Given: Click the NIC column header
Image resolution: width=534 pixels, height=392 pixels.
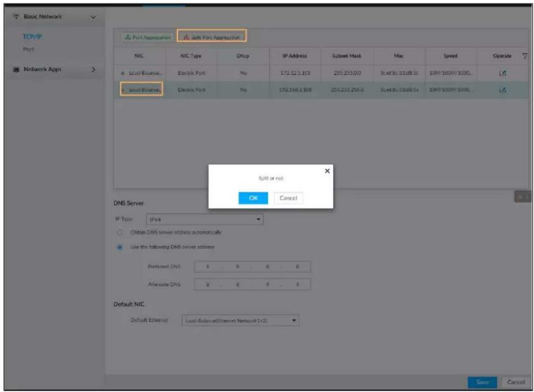Looking at the screenshot, I should (139, 56).
